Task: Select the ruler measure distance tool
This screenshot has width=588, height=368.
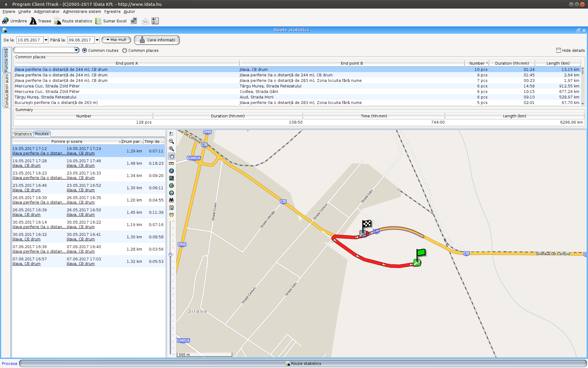Action: pyautogui.click(x=171, y=163)
